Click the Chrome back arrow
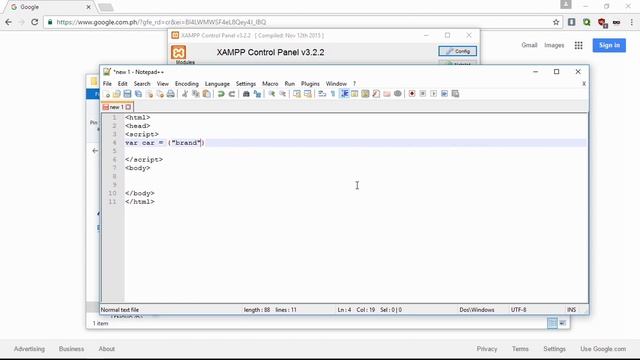 click(x=9, y=22)
